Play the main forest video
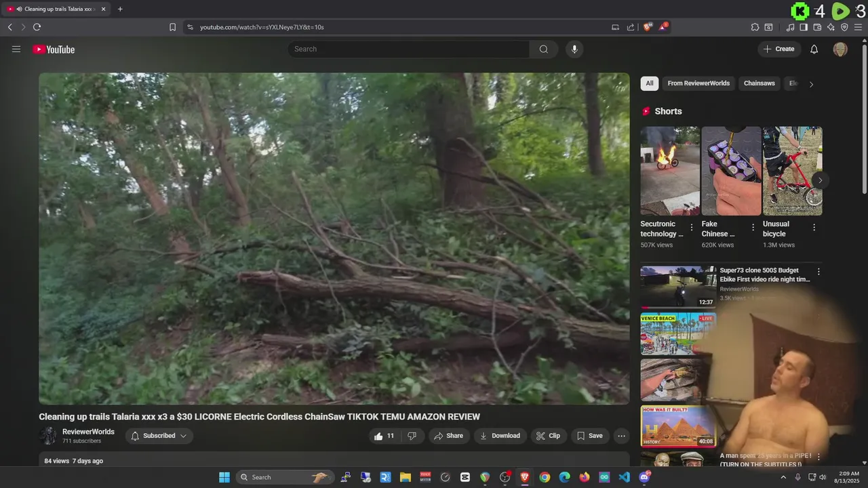The width and height of the screenshot is (868, 488). tap(334, 239)
